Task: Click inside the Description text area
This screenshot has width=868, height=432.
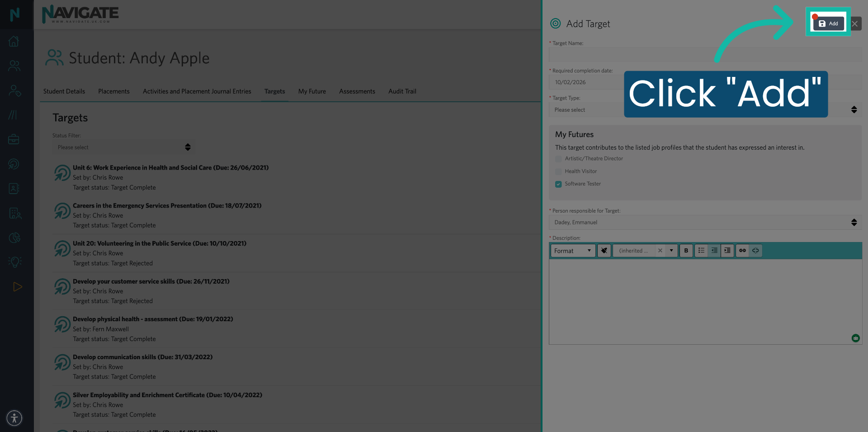Action: [x=705, y=301]
